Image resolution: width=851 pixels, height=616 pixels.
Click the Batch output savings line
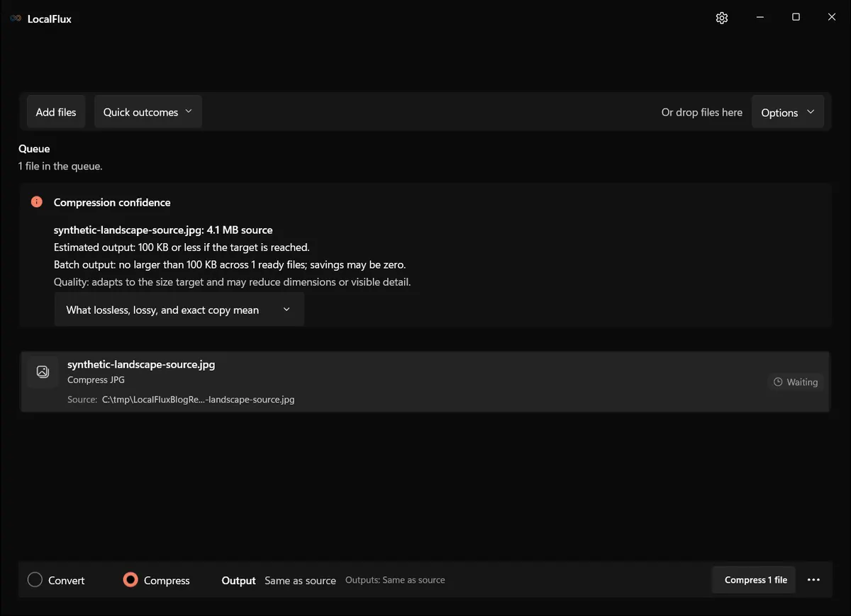click(230, 264)
